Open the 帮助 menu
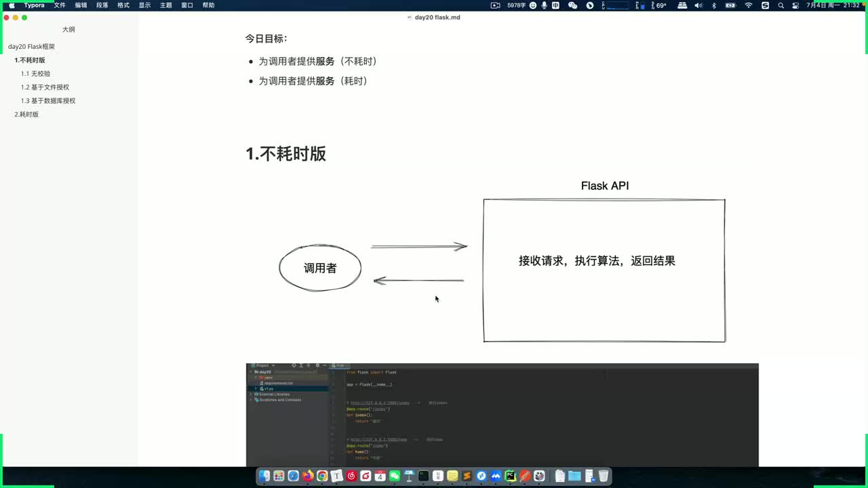868x488 pixels. (208, 5)
